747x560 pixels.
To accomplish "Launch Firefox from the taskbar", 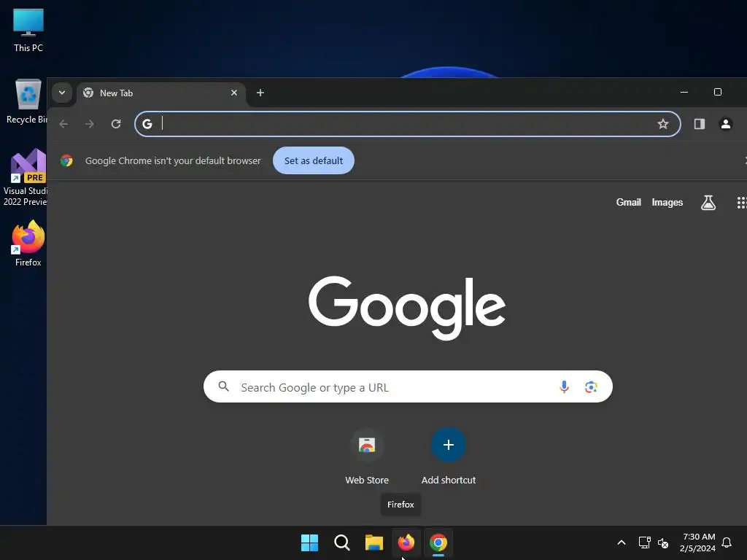I will tap(406, 542).
